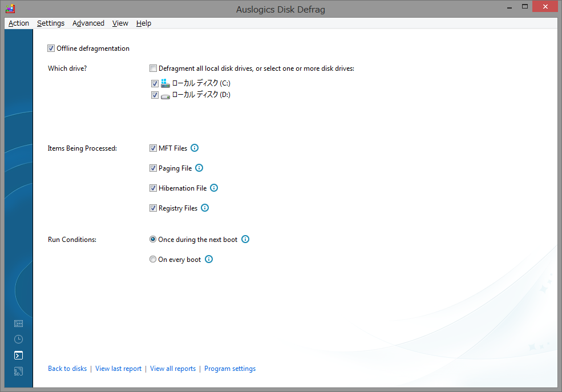Click the C: system drive icon
Viewport: 562px width, 392px height.
pos(165,83)
